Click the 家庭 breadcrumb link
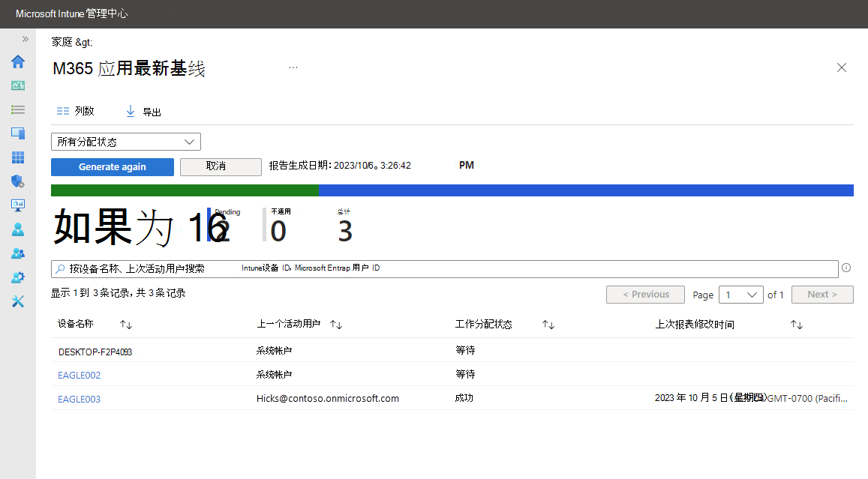Image resolution: width=868 pixels, height=479 pixels. coord(62,42)
